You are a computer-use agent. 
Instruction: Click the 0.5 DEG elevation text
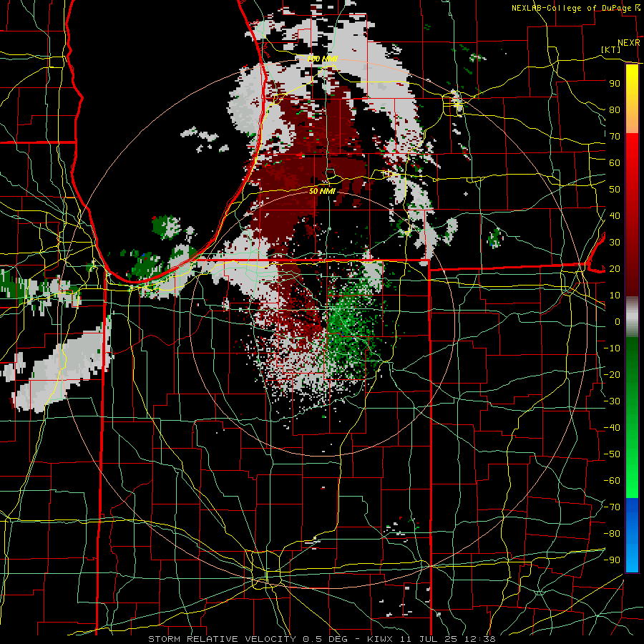326,639
